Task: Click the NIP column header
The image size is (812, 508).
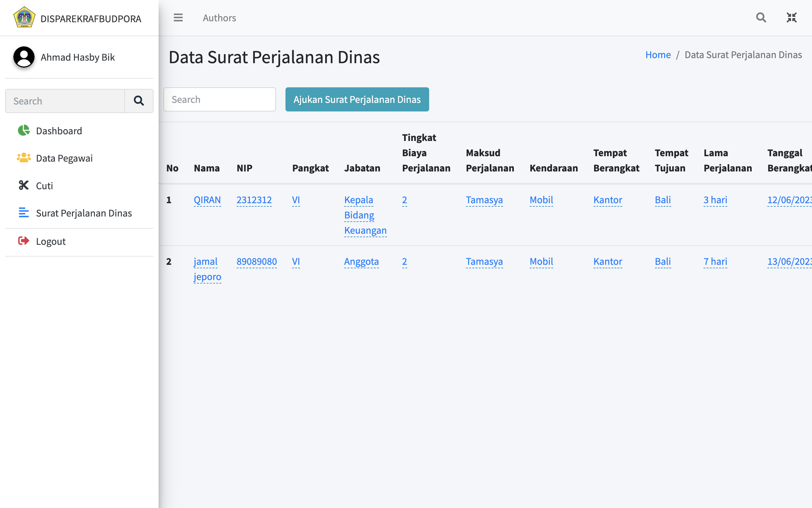Action: coord(244,168)
